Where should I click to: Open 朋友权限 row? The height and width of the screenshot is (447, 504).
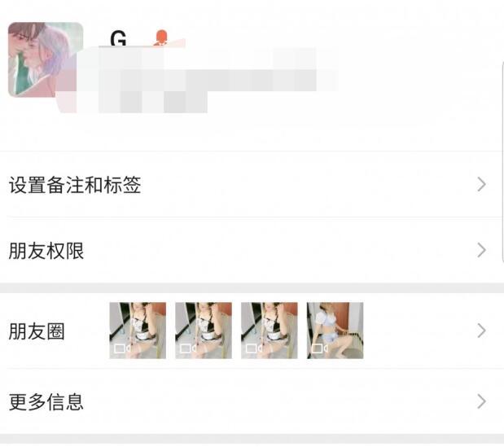(x=252, y=250)
